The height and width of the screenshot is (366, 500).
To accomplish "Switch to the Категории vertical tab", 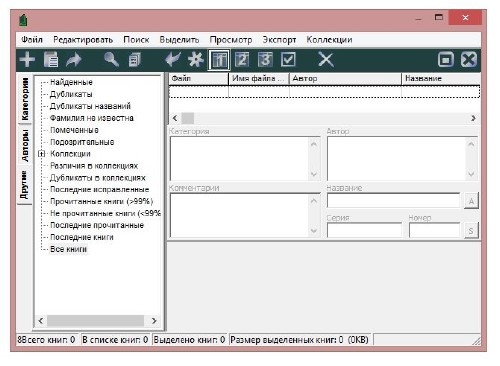I will coord(25,99).
